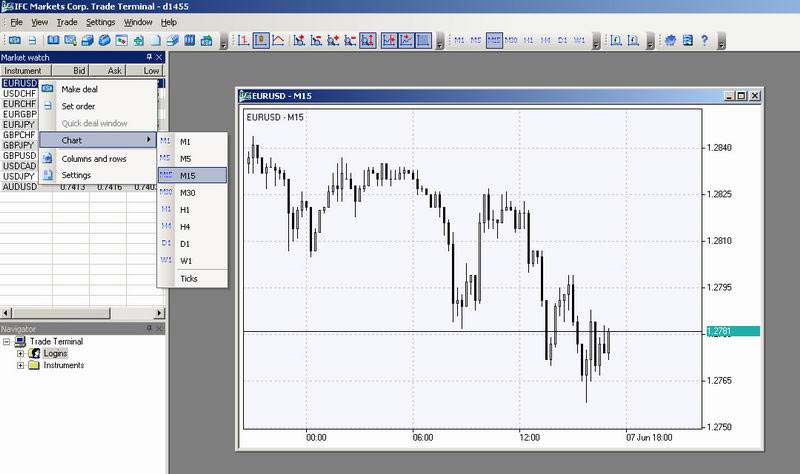Screen dimensions: 800x474
Task: Select H4 in Chart submenu
Action: [x=187, y=226]
